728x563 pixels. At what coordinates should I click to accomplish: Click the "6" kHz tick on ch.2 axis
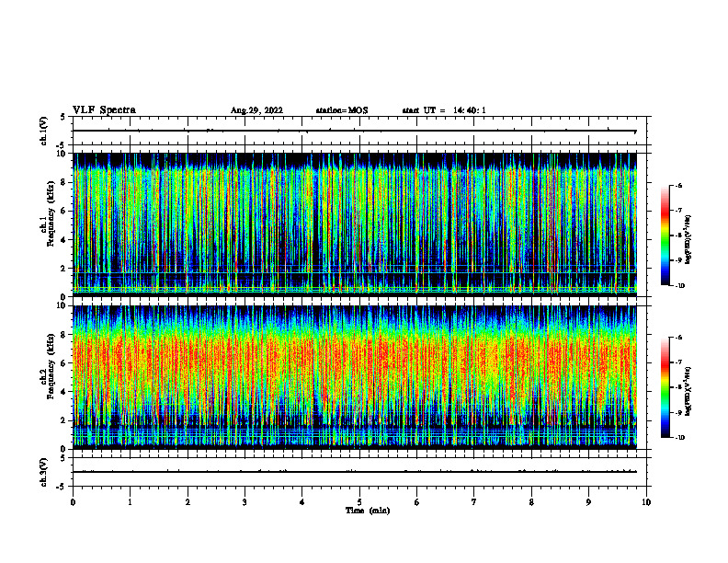[x=64, y=363]
